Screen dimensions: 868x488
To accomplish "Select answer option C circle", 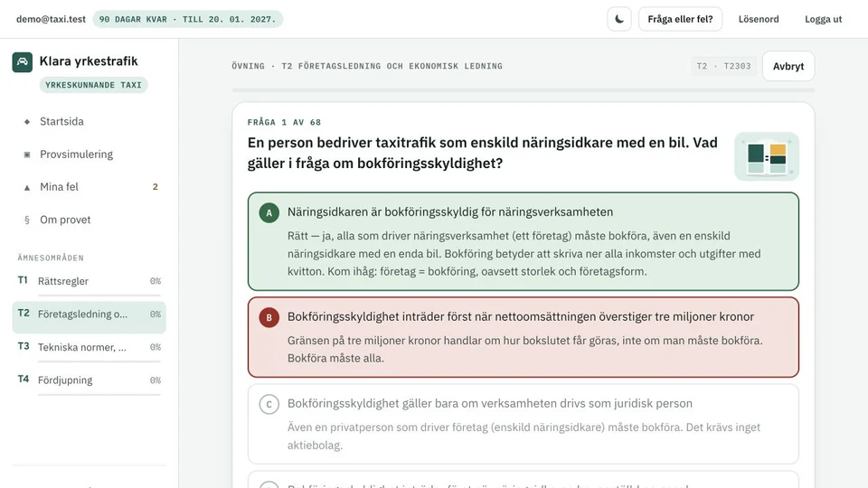I will point(269,404).
